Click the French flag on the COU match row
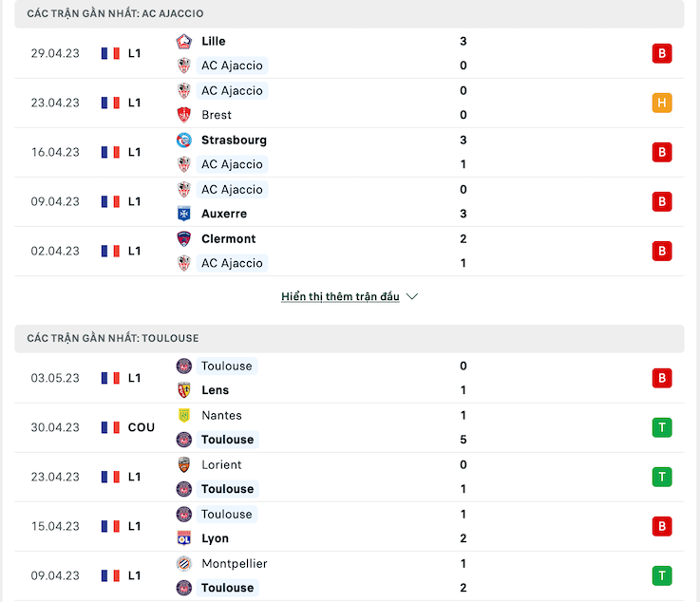The width and height of the screenshot is (700, 602). [110, 427]
